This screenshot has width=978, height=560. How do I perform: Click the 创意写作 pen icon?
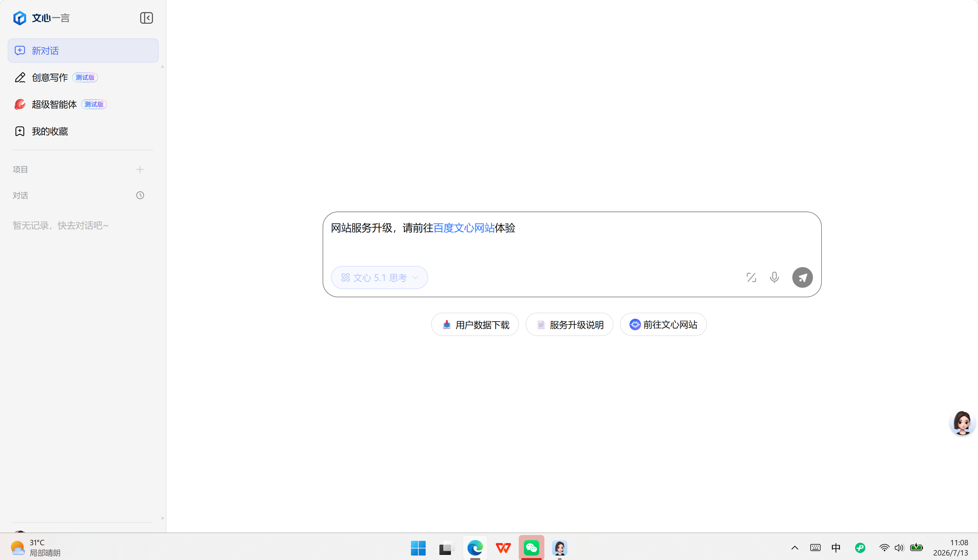[x=20, y=77]
